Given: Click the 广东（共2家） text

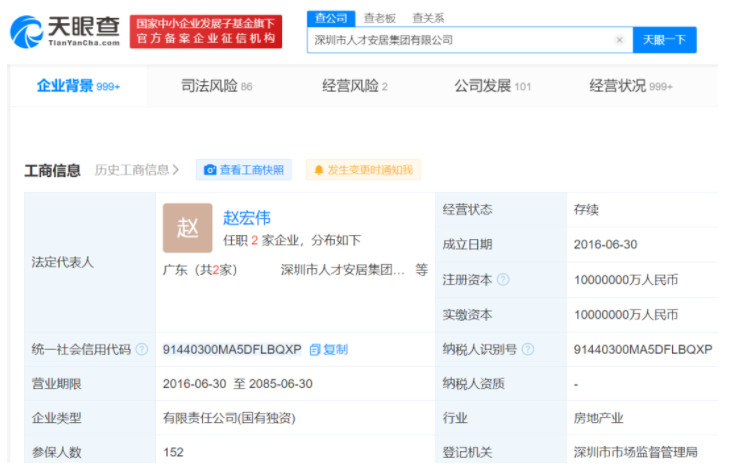Looking at the screenshot, I should tap(200, 270).
